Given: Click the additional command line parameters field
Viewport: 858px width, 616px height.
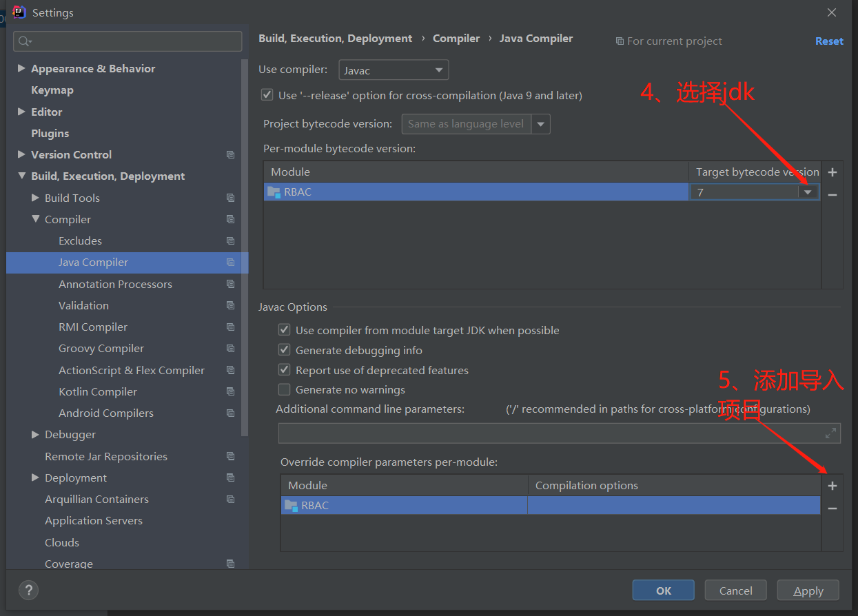Looking at the screenshot, I should tap(548, 433).
